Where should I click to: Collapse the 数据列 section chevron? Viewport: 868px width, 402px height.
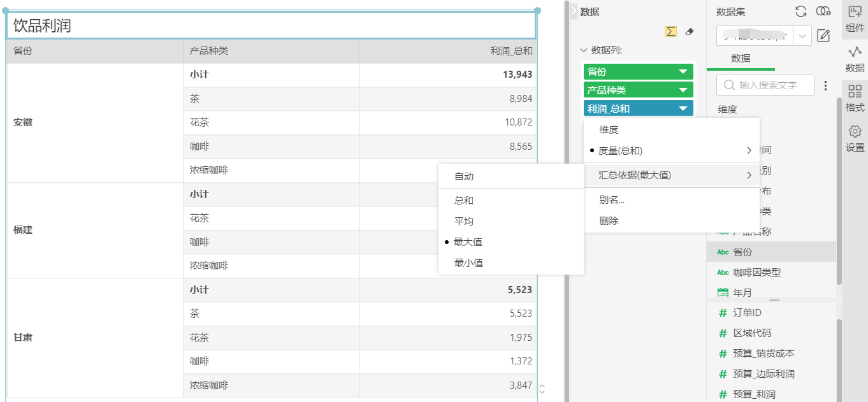(583, 50)
